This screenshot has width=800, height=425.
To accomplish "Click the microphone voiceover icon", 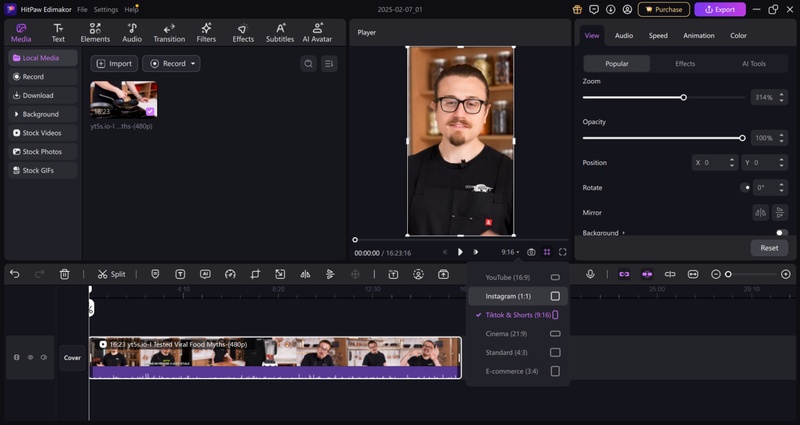I will [x=590, y=274].
